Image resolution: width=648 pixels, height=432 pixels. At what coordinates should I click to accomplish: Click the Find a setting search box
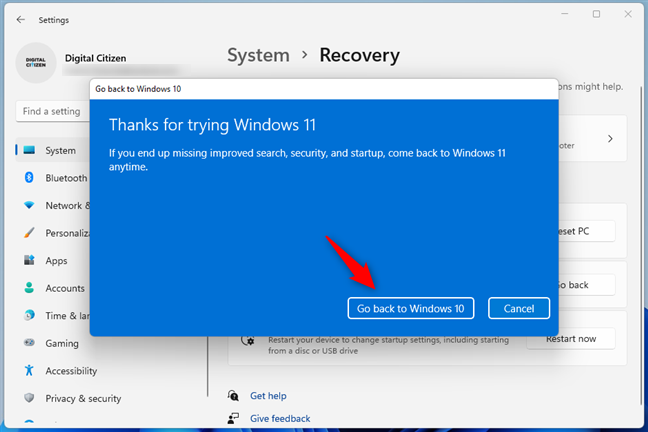[x=52, y=111]
